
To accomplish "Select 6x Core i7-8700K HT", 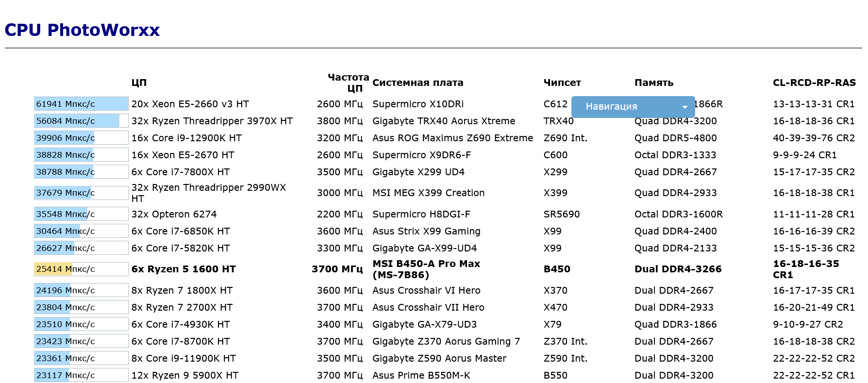I will [x=181, y=341].
